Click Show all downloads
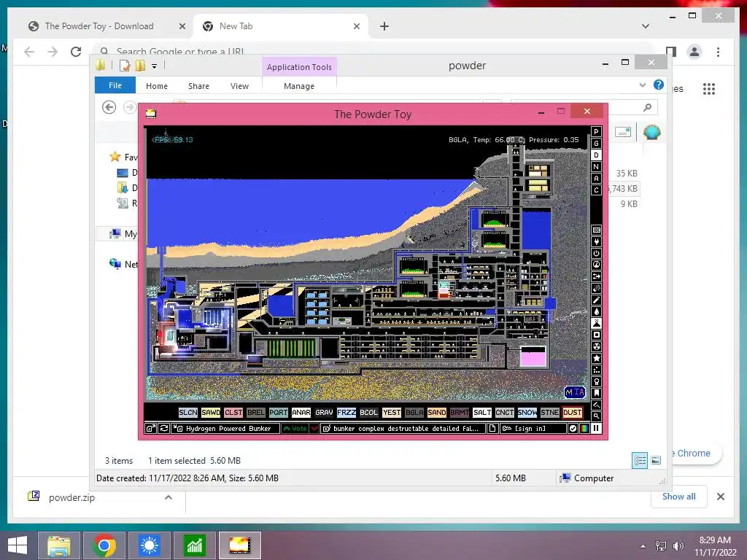 [x=678, y=497]
